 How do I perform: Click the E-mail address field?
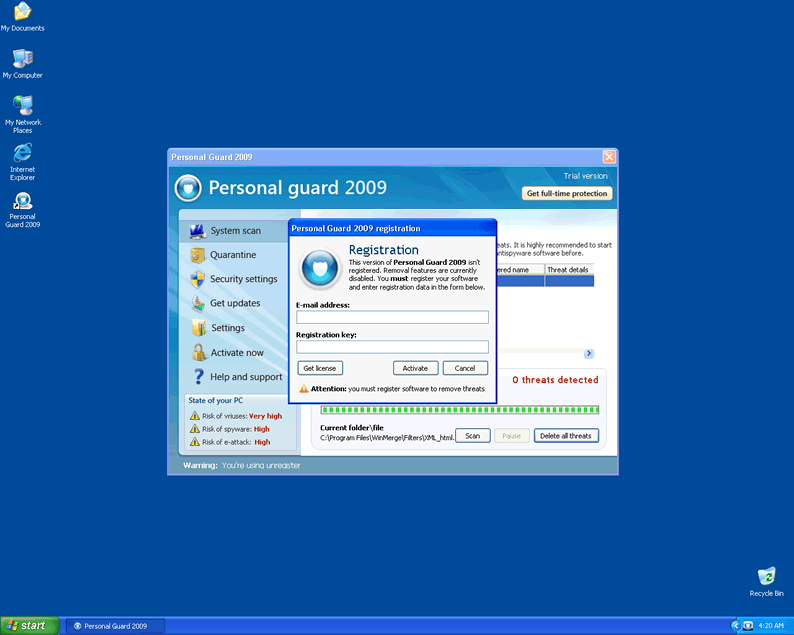[392, 317]
